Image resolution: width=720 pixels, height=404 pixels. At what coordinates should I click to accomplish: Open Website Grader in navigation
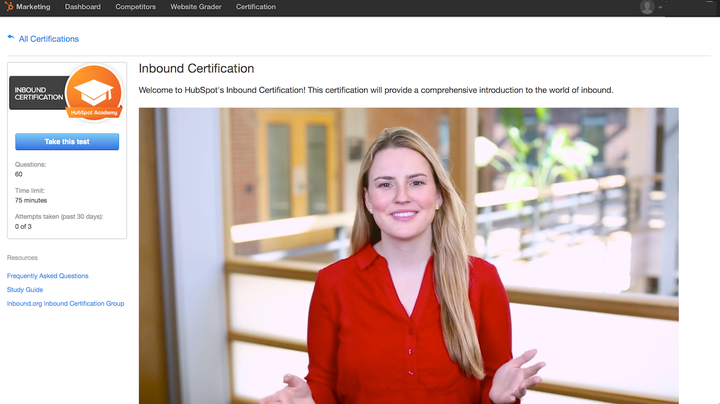pos(196,7)
